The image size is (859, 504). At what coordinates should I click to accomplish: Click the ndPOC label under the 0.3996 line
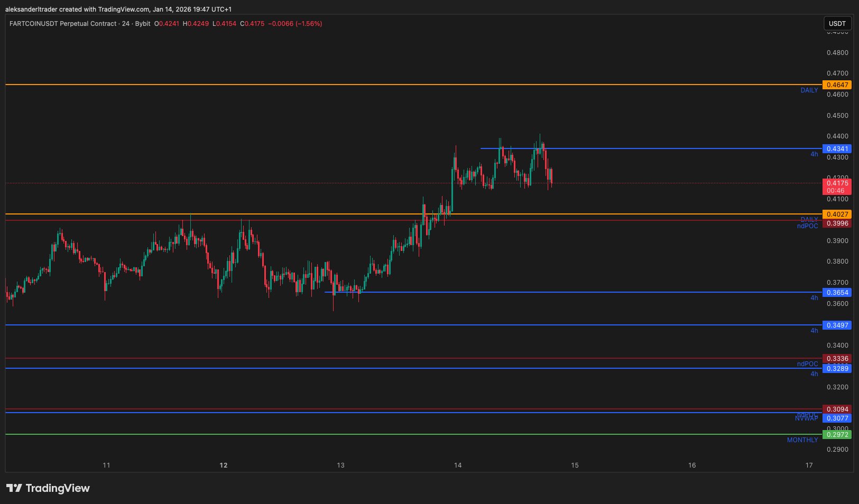pos(808,226)
